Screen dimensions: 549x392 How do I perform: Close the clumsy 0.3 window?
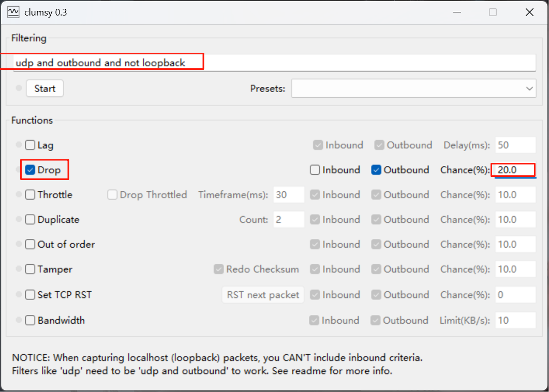point(529,12)
